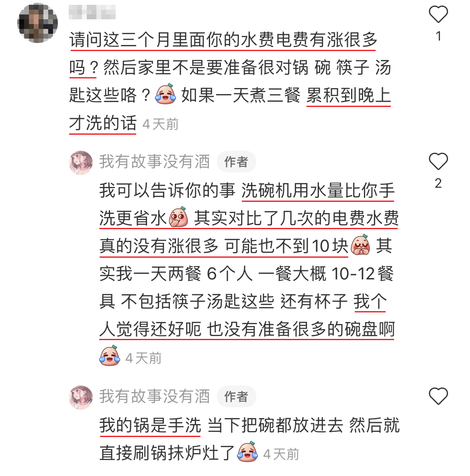Tap the blushing emoji after 不到10块
Viewport: 470px width, 476px height.
click(x=360, y=245)
